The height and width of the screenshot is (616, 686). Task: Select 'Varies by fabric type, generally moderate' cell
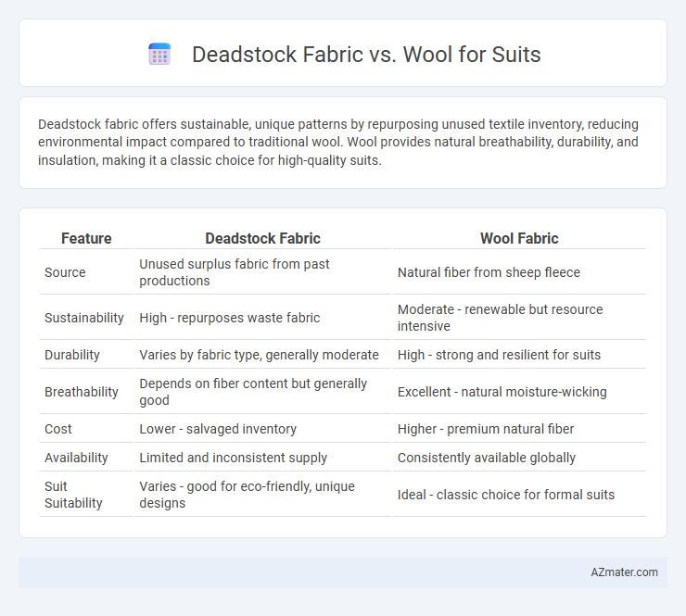pyautogui.click(x=262, y=355)
